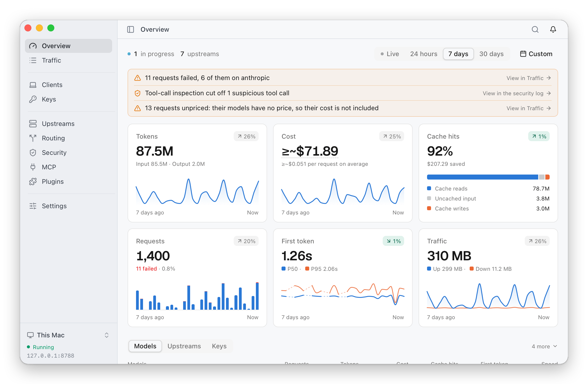Open search with the magnifier icon
588x384 pixels.
coord(535,29)
